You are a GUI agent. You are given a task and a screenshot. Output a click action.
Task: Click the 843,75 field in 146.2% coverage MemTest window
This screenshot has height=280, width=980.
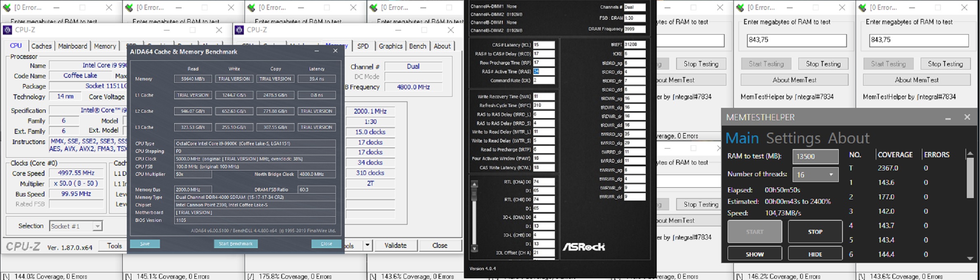click(x=797, y=40)
